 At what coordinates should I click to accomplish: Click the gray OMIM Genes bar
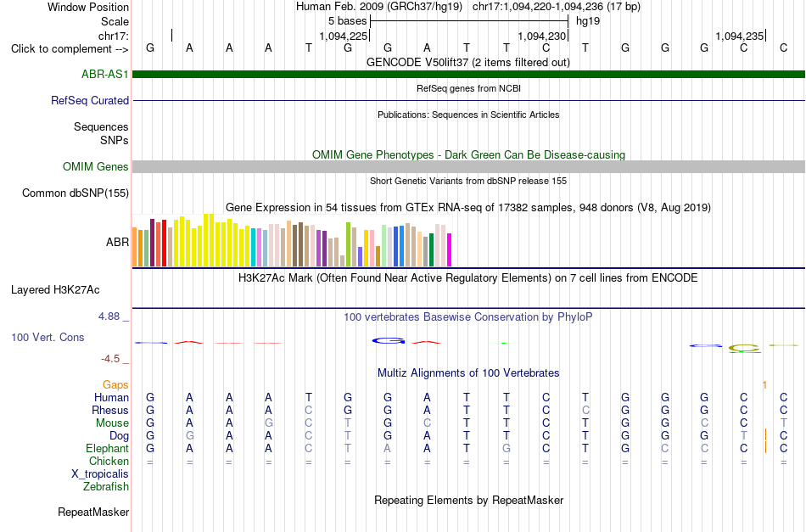469,166
